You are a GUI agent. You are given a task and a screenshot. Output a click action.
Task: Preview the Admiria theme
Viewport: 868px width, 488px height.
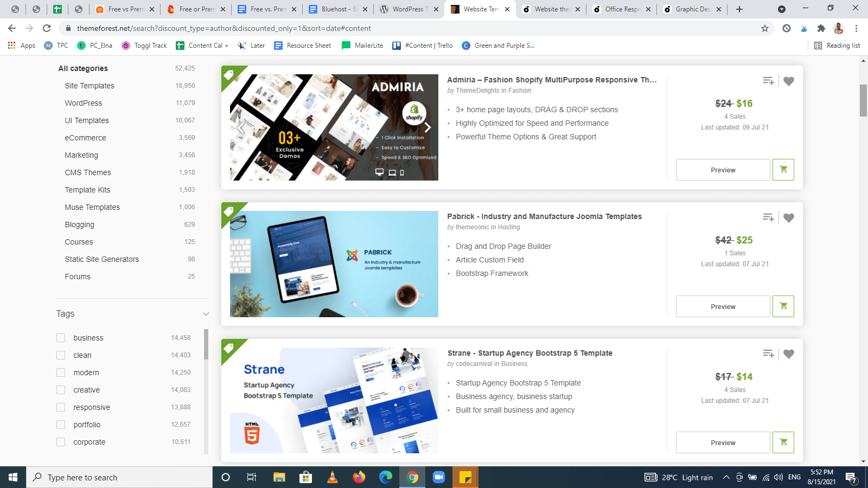click(723, 170)
